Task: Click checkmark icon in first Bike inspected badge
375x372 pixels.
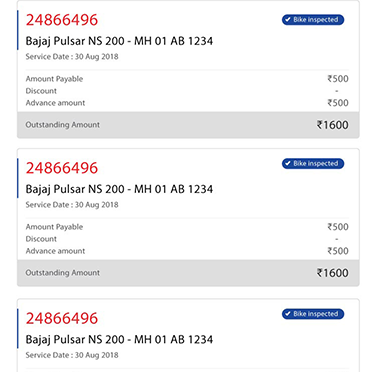Action: pos(288,20)
